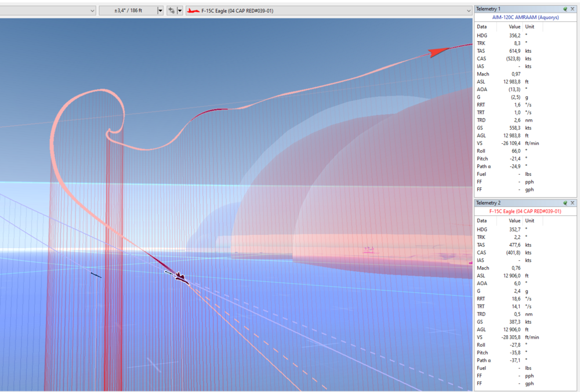The width and height of the screenshot is (580, 392).
Task: Click the Telemetry 2 title bar label
Action: (488, 203)
